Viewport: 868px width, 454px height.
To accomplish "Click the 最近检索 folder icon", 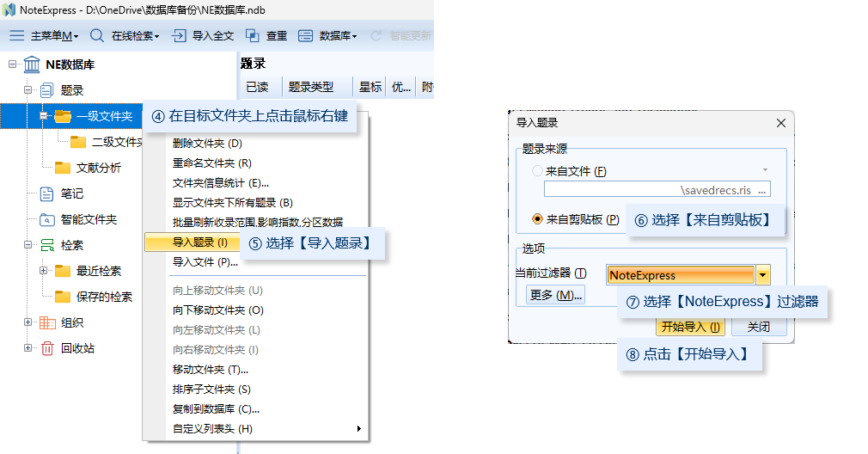I will click(63, 271).
